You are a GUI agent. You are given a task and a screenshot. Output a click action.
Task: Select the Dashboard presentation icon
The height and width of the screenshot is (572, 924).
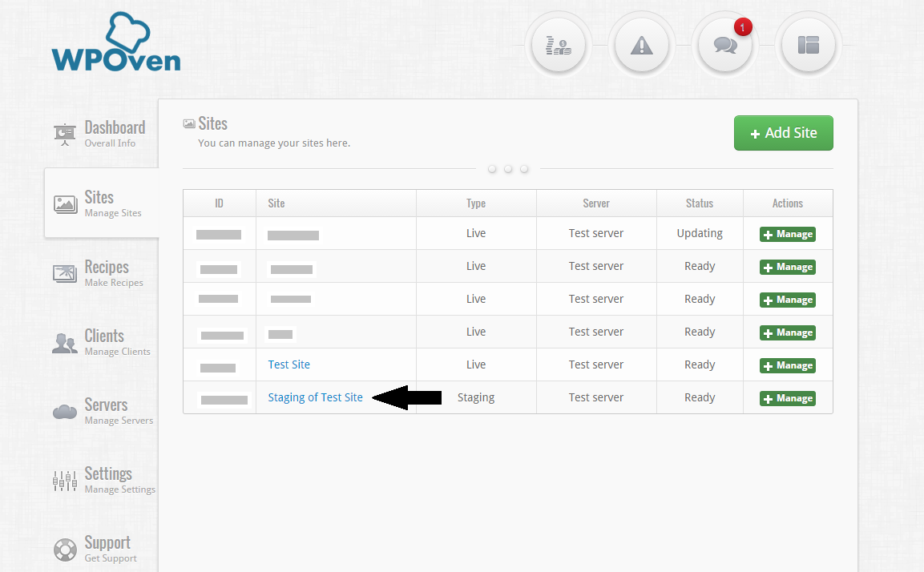tap(64, 134)
